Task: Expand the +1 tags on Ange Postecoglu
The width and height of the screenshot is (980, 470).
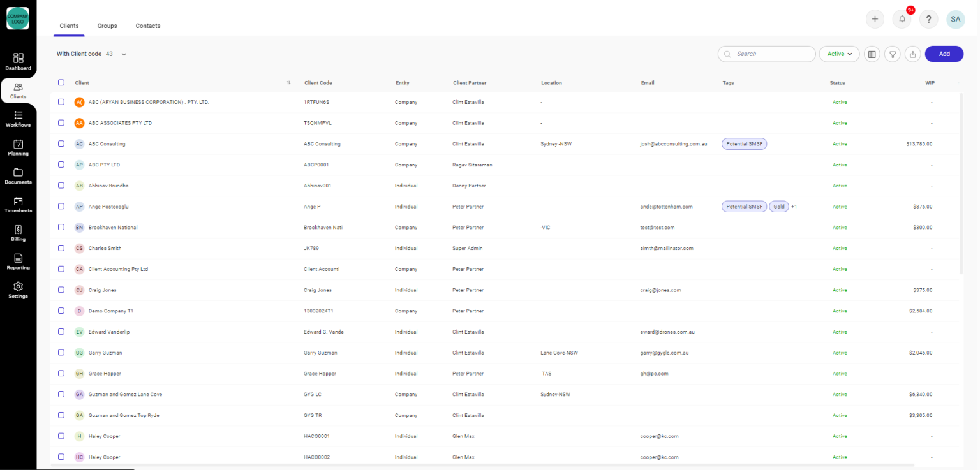Action: coord(794,207)
